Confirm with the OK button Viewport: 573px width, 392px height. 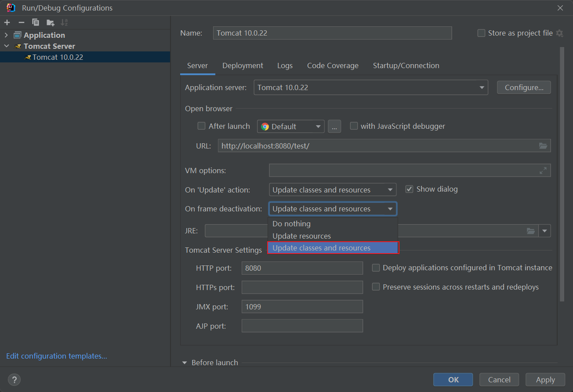tap(453, 380)
